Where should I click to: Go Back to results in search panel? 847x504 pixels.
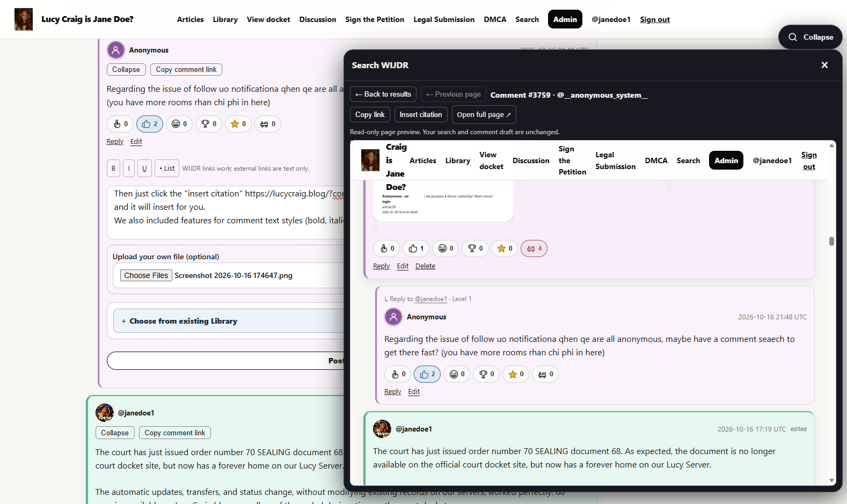pos(383,94)
